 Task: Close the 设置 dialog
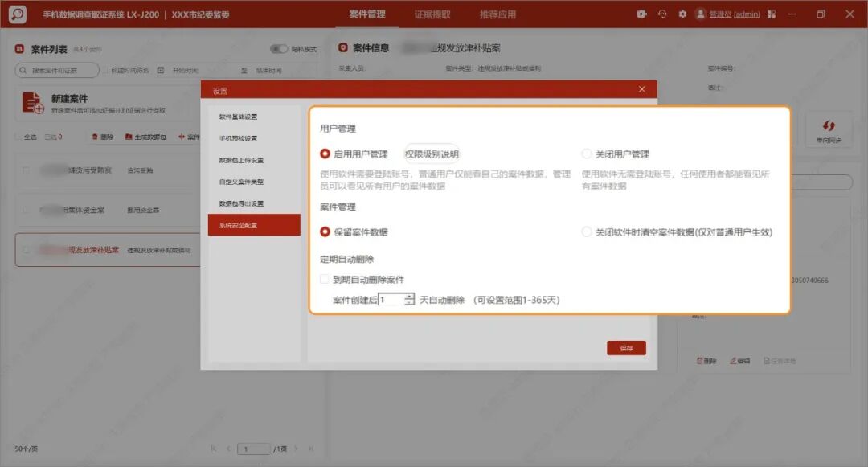641,89
